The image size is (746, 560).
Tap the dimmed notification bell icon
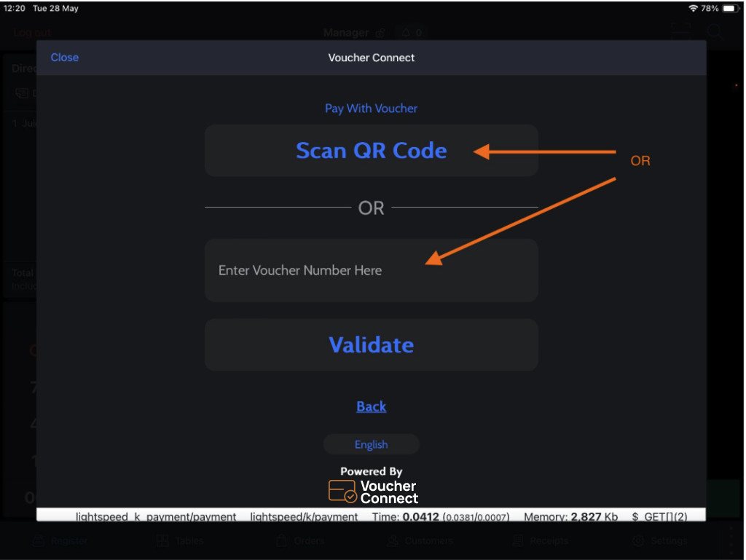[x=406, y=33]
